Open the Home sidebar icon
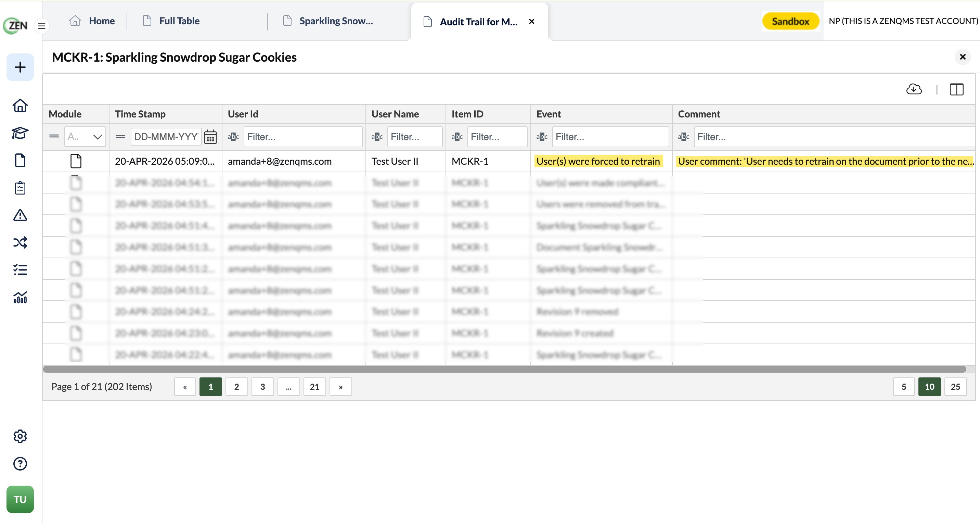The height and width of the screenshot is (524, 980). click(x=20, y=106)
